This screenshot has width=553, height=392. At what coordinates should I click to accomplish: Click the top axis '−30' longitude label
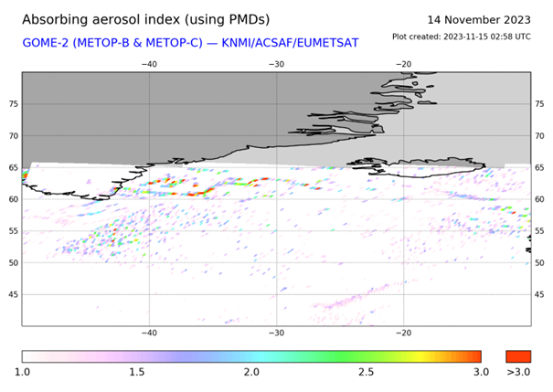click(x=276, y=64)
